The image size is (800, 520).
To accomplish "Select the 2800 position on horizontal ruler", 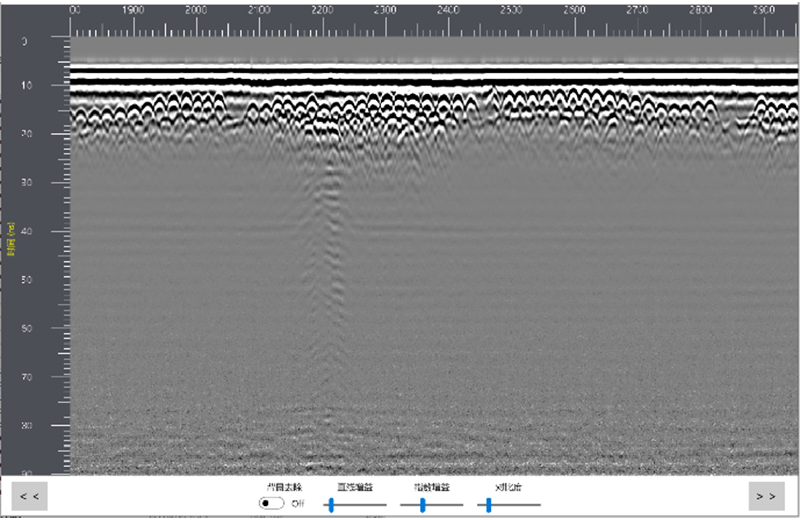I will [701, 11].
